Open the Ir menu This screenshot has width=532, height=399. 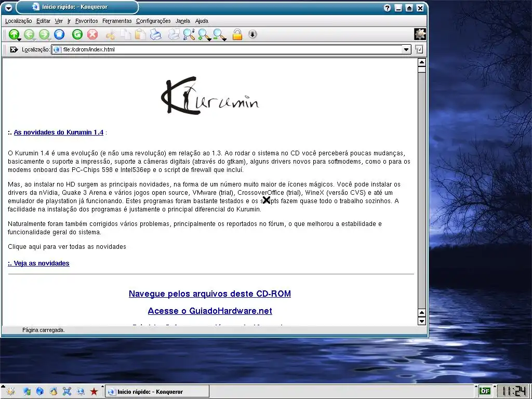(x=69, y=21)
